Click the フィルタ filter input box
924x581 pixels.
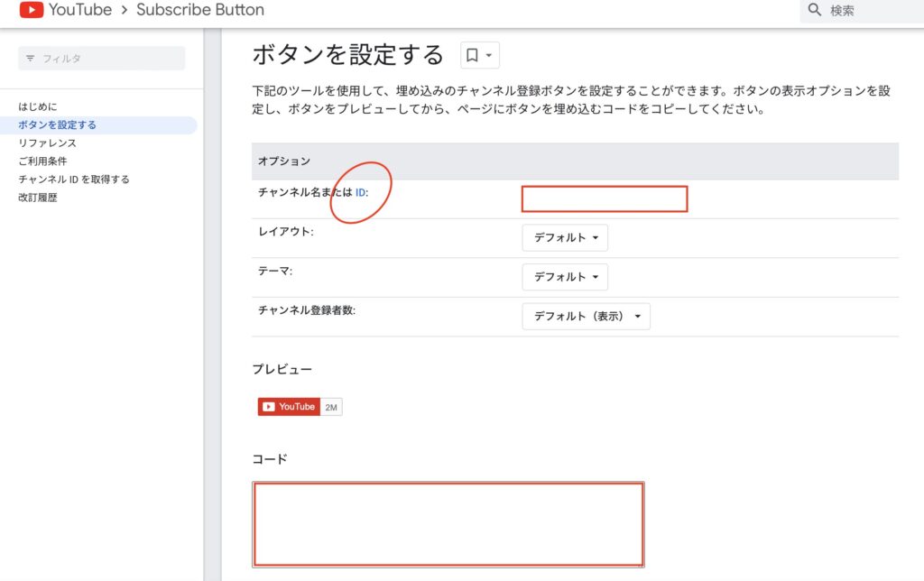(101, 59)
